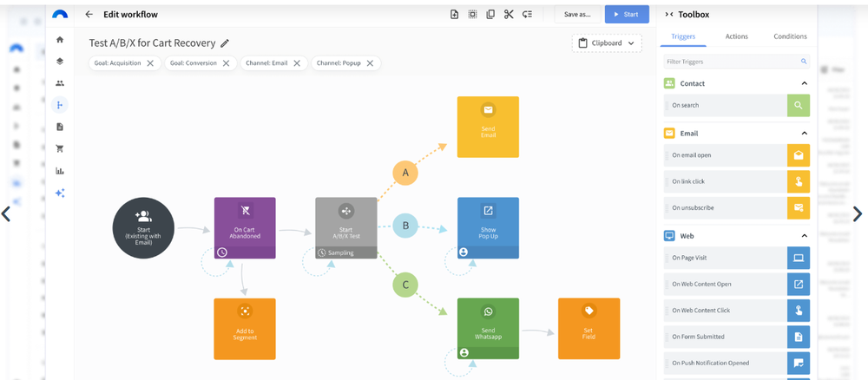Image resolution: width=868 pixels, height=380 pixels.
Task: Pick the On Push Notification Opened trigger
Action: pyautogui.click(x=737, y=363)
